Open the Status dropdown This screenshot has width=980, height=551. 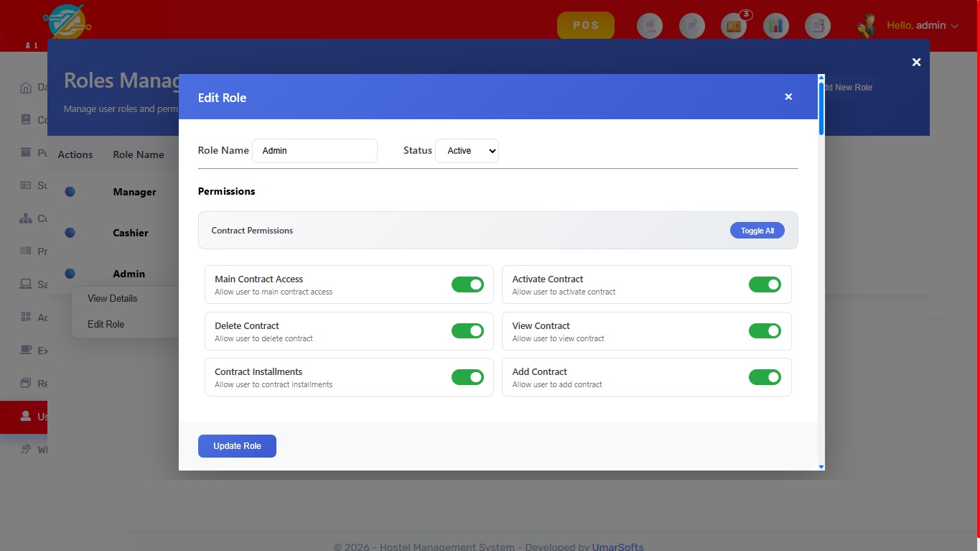[467, 151]
